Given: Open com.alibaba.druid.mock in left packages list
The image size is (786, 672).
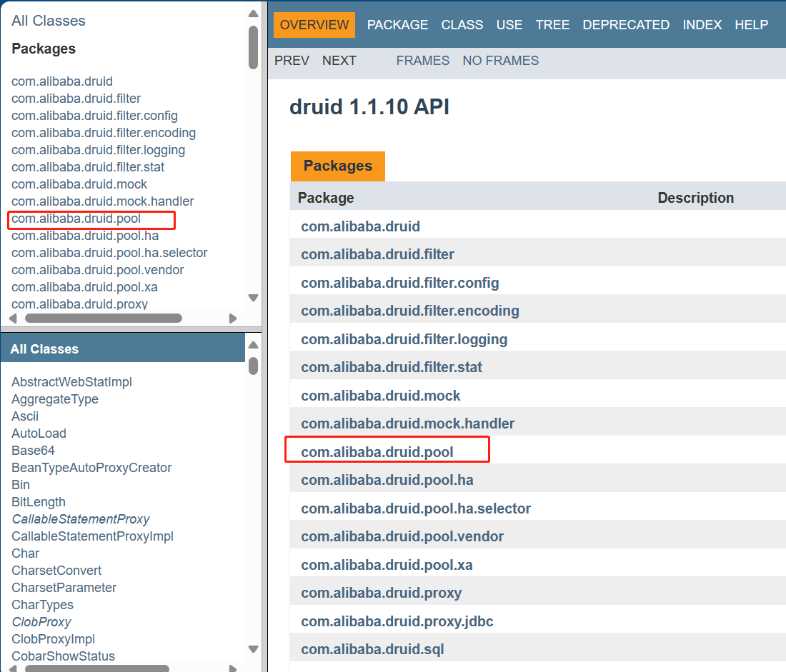Looking at the screenshot, I should tap(79, 184).
